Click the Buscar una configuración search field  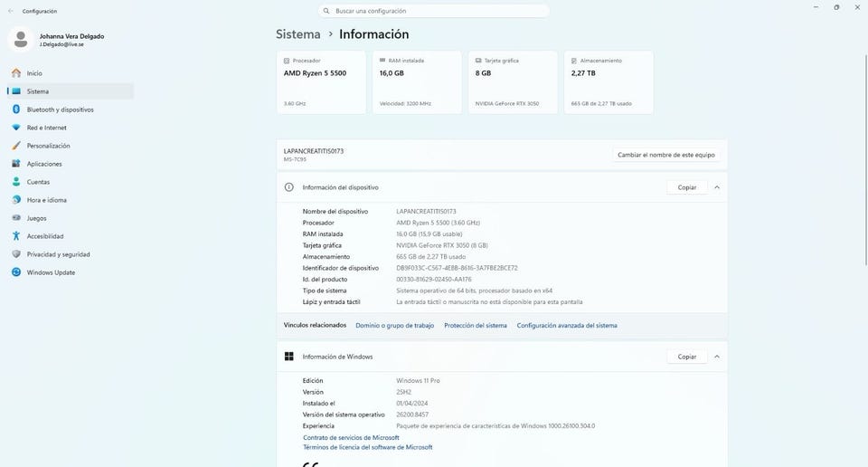[433, 11]
